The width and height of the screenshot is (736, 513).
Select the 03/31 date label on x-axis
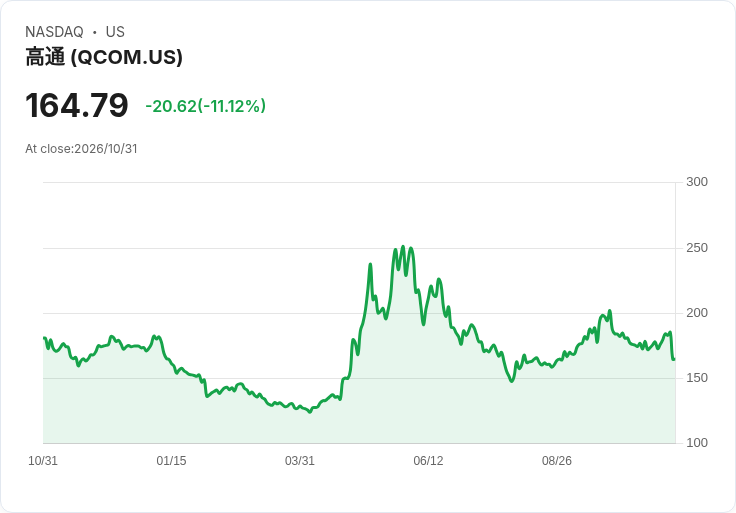(x=299, y=461)
